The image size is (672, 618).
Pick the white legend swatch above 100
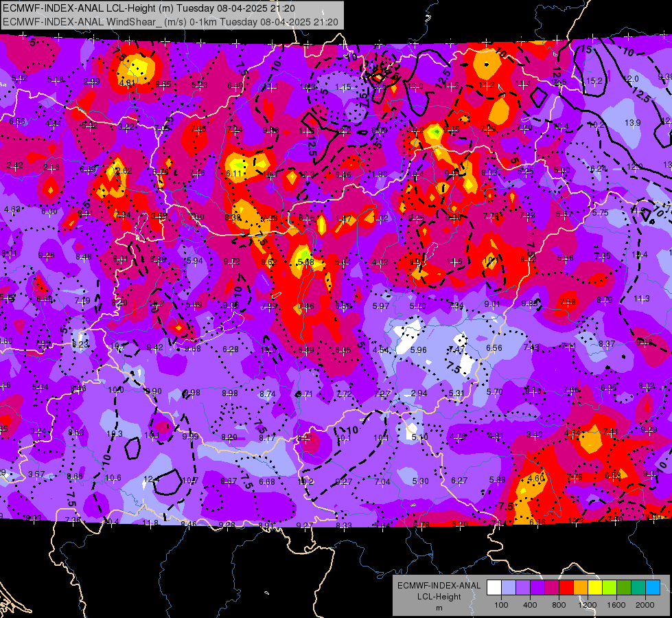coord(494,588)
